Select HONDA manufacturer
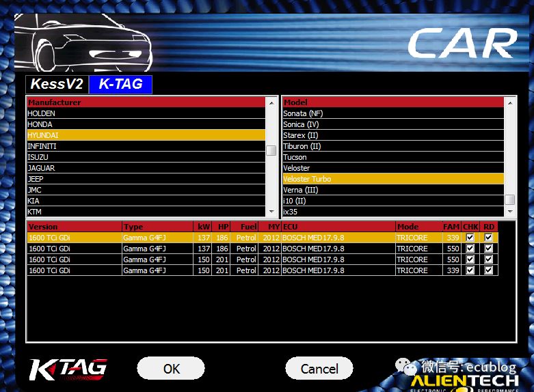 pos(146,124)
